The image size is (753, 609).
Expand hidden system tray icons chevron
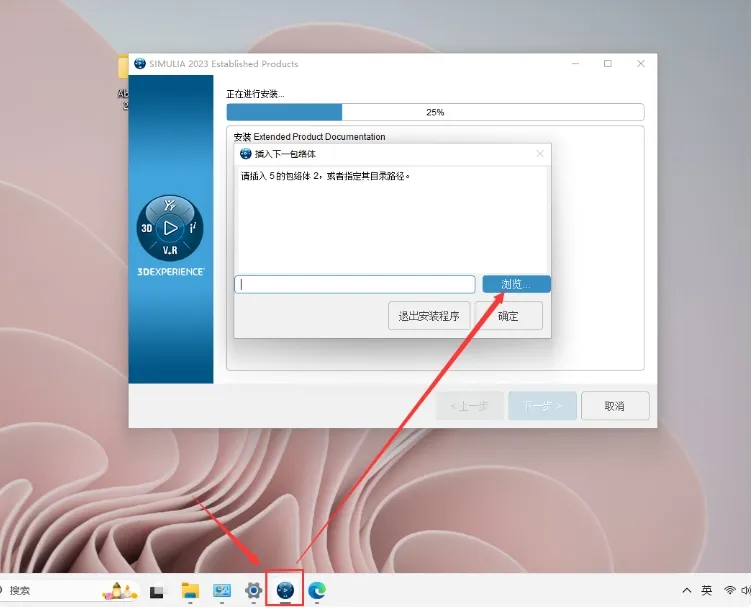point(687,590)
